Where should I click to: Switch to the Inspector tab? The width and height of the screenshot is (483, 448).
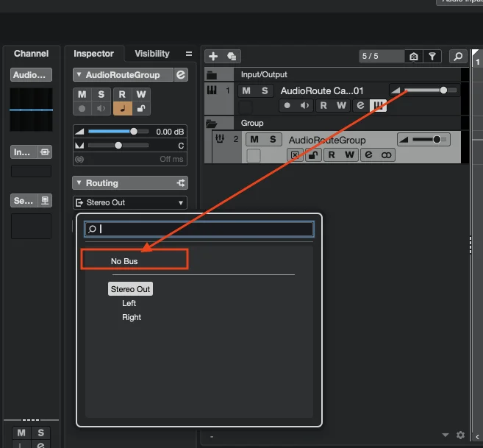(93, 54)
